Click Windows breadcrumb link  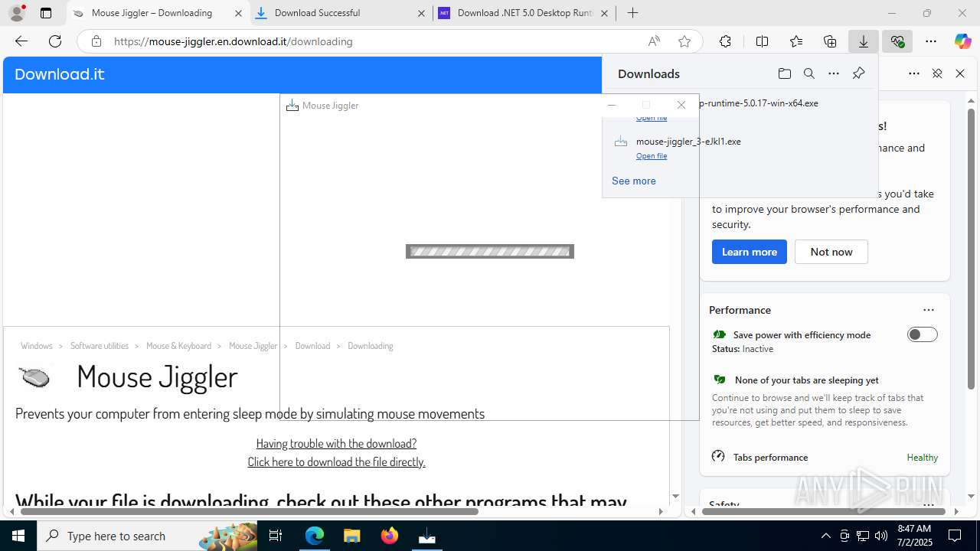coord(37,346)
